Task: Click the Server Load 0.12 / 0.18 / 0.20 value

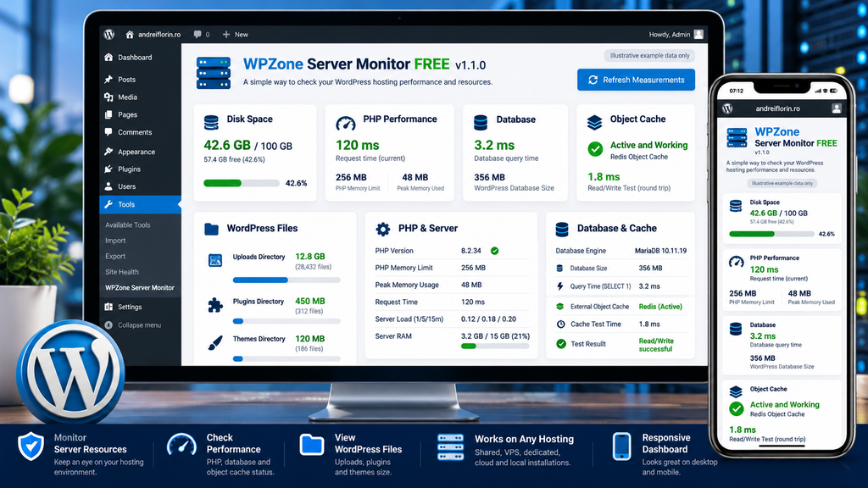Action: tap(488, 319)
